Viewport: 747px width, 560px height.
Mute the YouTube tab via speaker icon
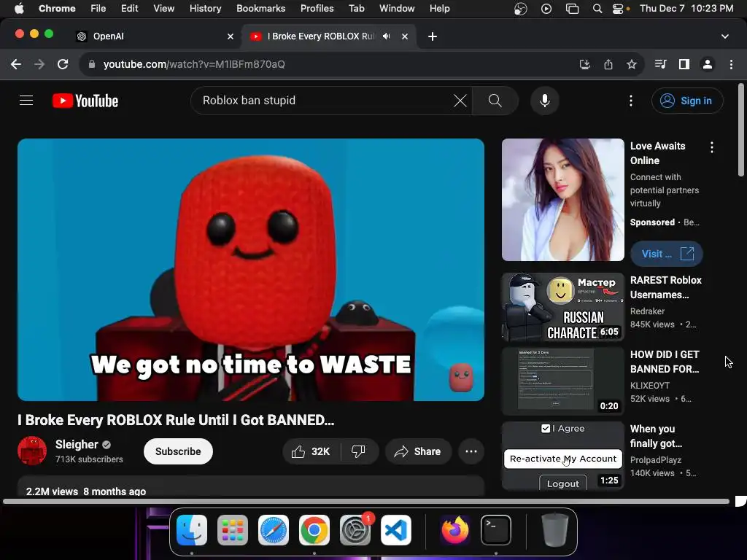coord(387,36)
